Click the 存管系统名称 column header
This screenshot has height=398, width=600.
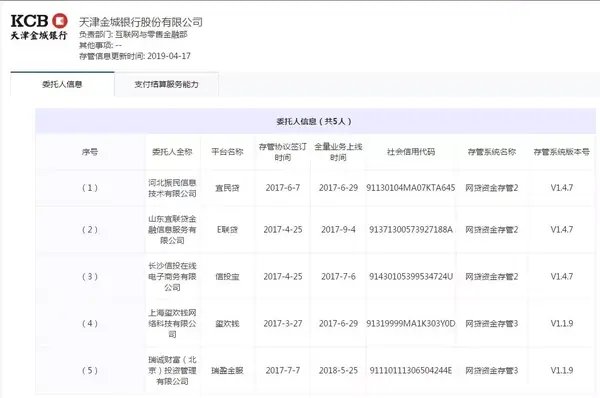492,152
